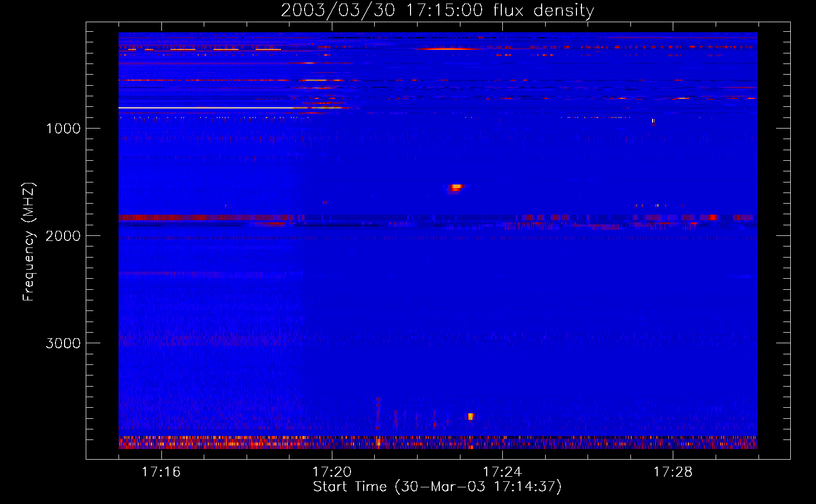Click the 17:16 time tick label
816x504 pixels.
pos(161,472)
